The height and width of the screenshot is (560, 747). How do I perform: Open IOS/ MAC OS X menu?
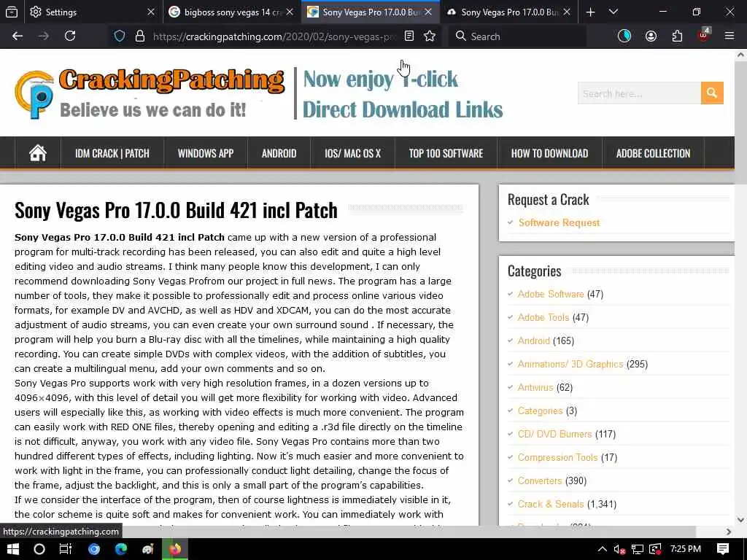[x=352, y=153]
